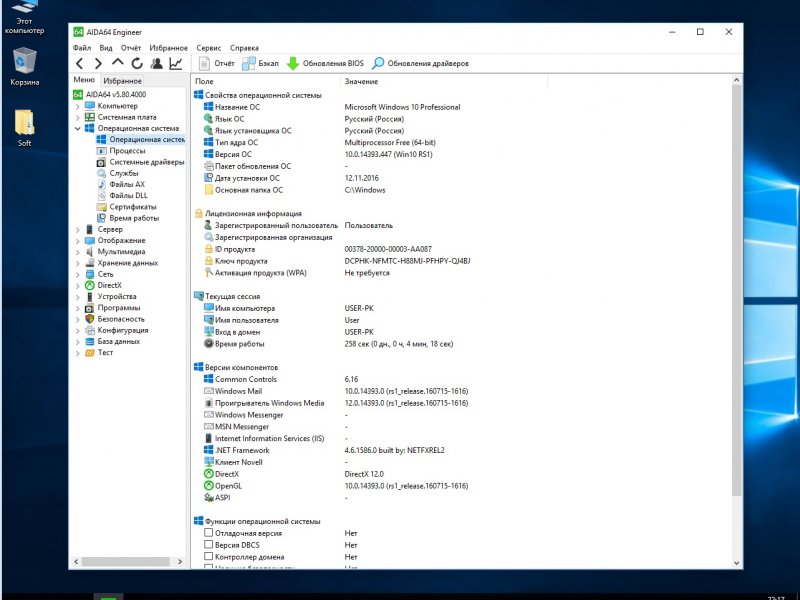Open the Сервис menu
The height and width of the screenshot is (600, 800).
[x=209, y=48]
